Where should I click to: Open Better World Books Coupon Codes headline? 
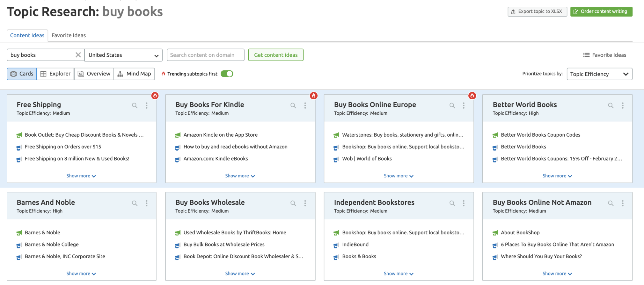pos(540,135)
